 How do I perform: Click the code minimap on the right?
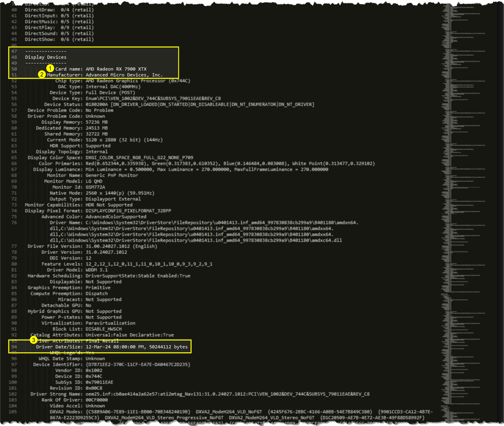464,213
